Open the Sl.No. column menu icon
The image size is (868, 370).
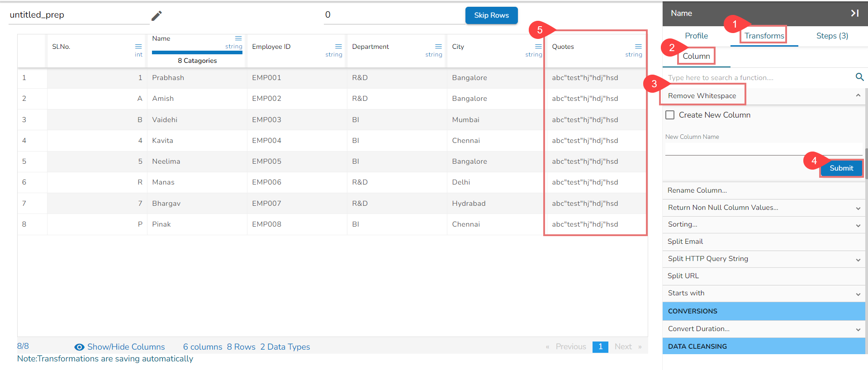(138, 47)
